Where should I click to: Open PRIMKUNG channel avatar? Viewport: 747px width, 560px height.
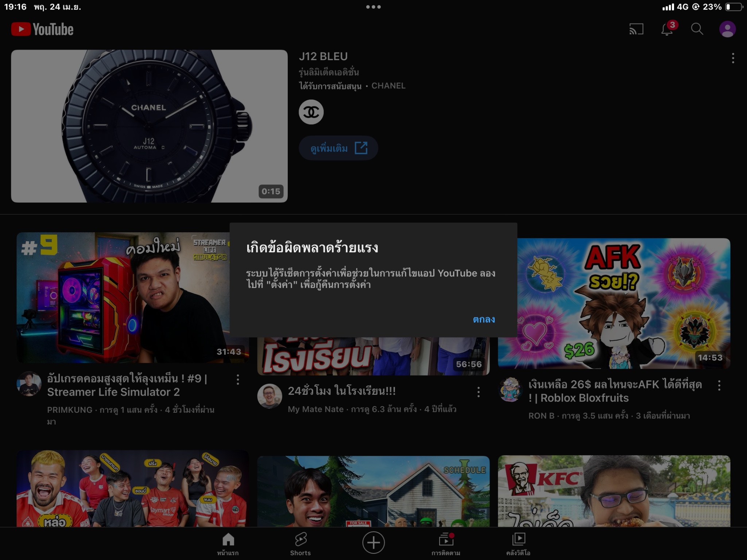click(x=29, y=384)
